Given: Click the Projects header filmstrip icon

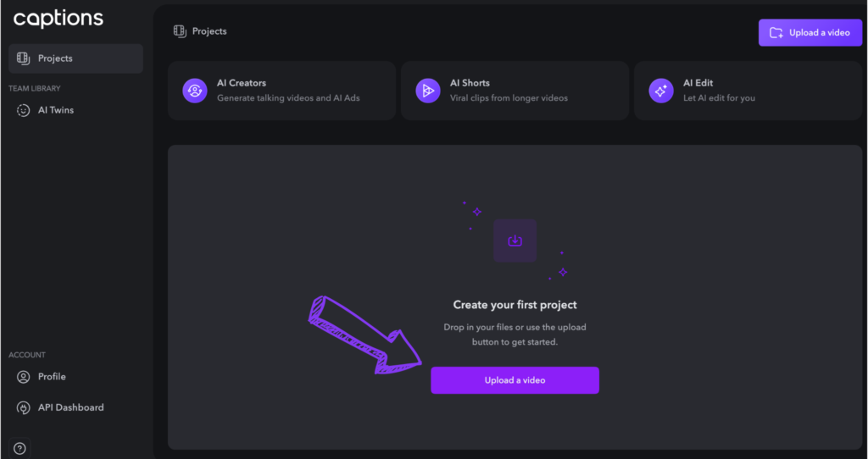Looking at the screenshot, I should [x=180, y=31].
